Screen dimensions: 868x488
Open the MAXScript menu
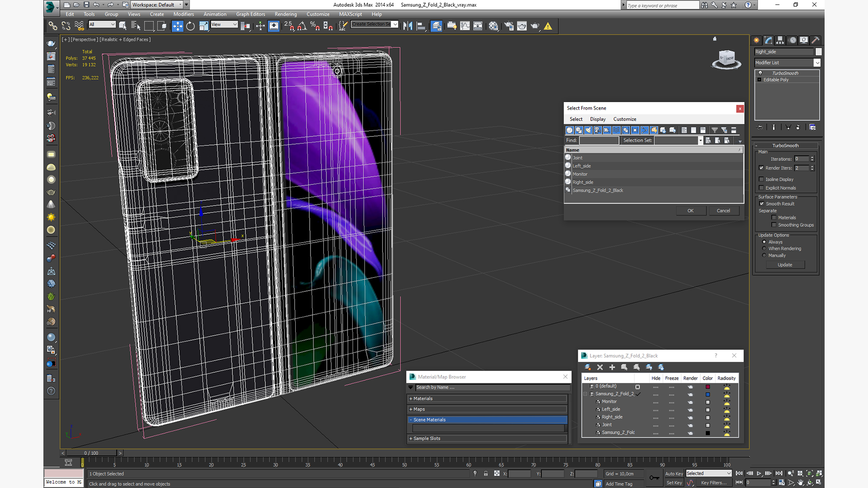(350, 14)
